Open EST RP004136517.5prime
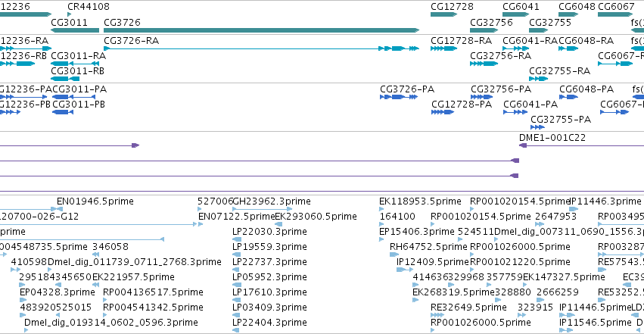The height and width of the screenshot is (334, 644). [153, 292]
